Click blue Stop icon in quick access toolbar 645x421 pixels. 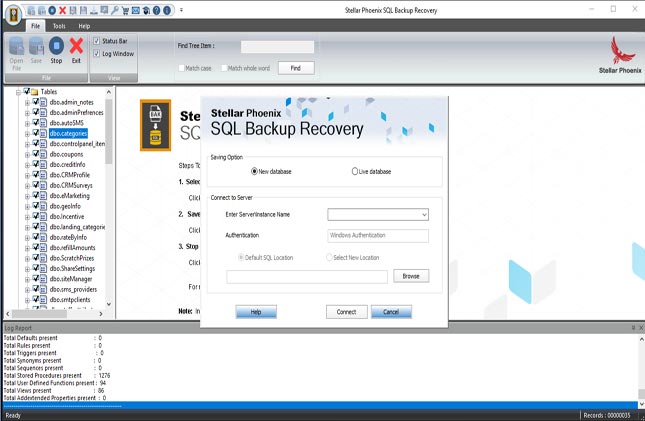click(x=52, y=10)
